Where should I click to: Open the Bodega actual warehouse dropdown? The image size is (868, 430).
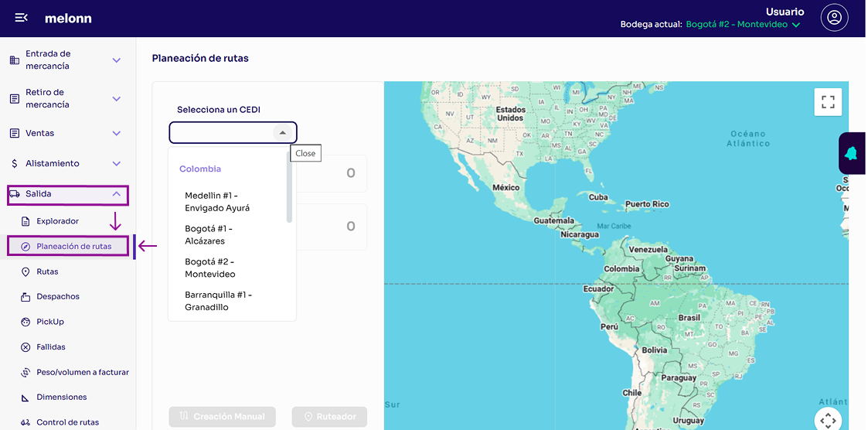[796, 25]
